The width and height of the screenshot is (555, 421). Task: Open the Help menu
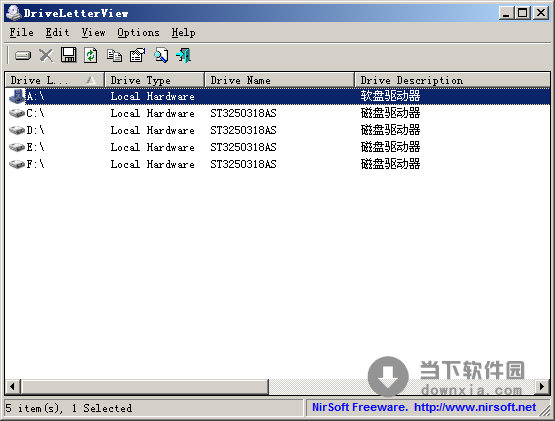click(183, 33)
